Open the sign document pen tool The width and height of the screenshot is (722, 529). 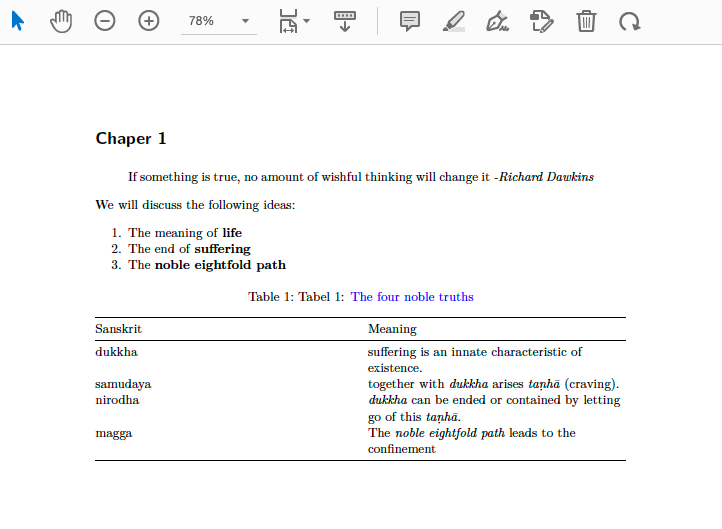coord(497,21)
